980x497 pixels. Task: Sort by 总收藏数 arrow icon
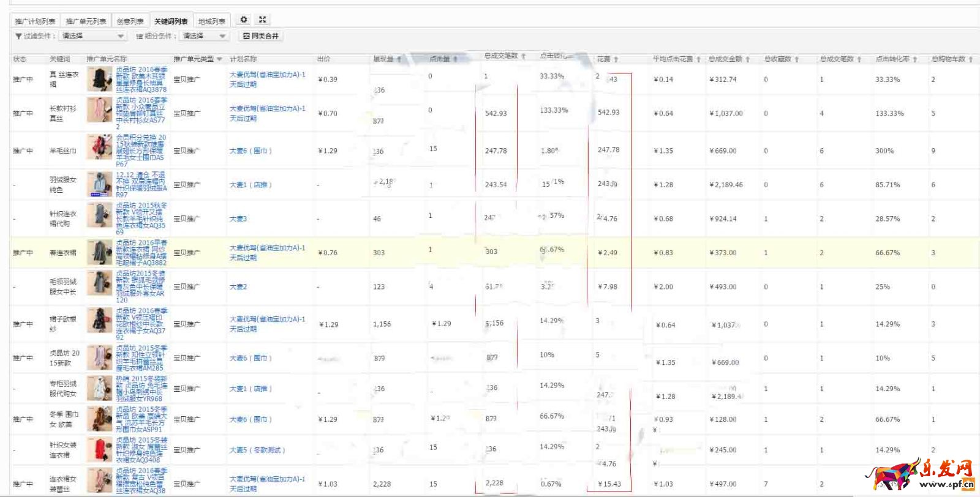click(796, 59)
